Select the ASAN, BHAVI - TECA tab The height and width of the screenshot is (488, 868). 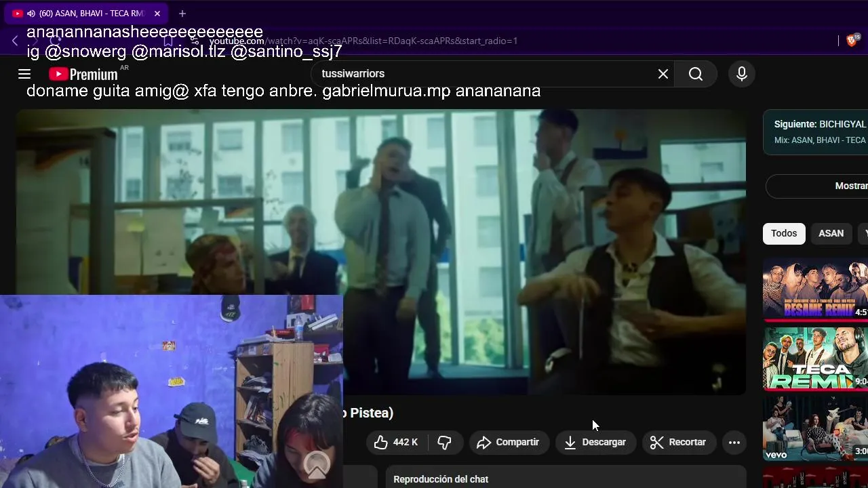pyautogui.click(x=85, y=14)
